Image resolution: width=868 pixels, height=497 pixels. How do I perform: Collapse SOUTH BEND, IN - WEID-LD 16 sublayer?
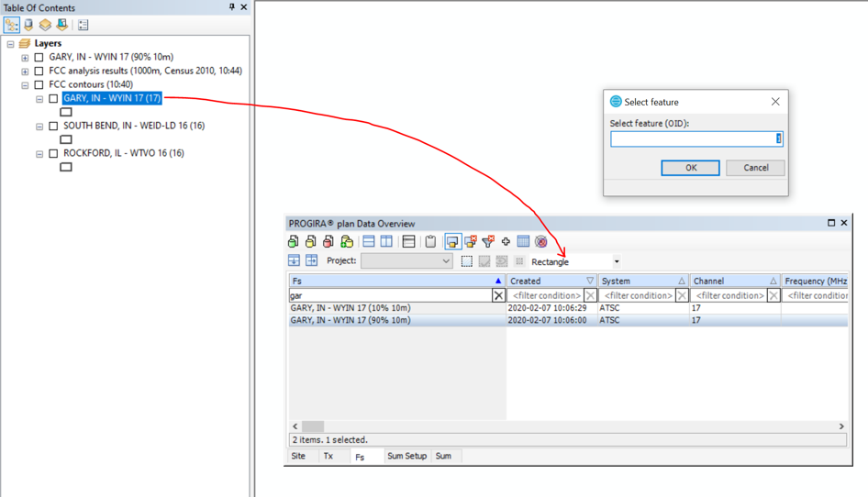pyautogui.click(x=39, y=127)
